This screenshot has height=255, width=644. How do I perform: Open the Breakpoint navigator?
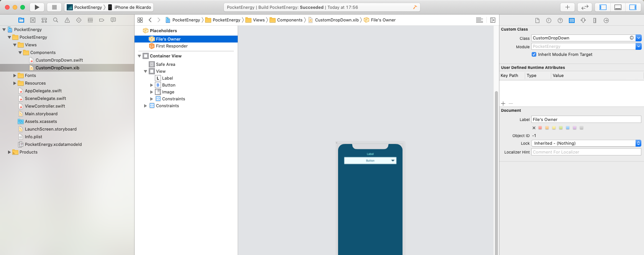102,20
